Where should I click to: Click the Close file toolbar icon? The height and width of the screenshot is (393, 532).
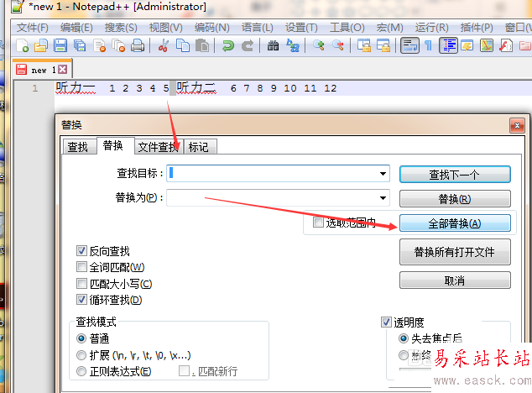[x=99, y=45]
